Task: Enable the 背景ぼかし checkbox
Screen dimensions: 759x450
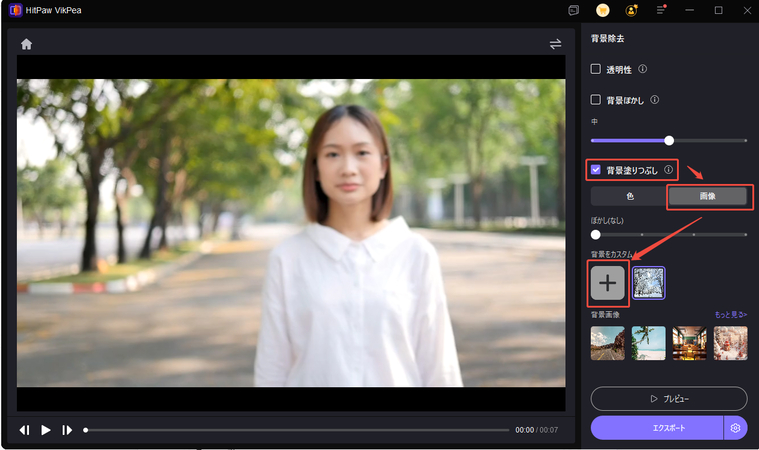Action: click(595, 100)
